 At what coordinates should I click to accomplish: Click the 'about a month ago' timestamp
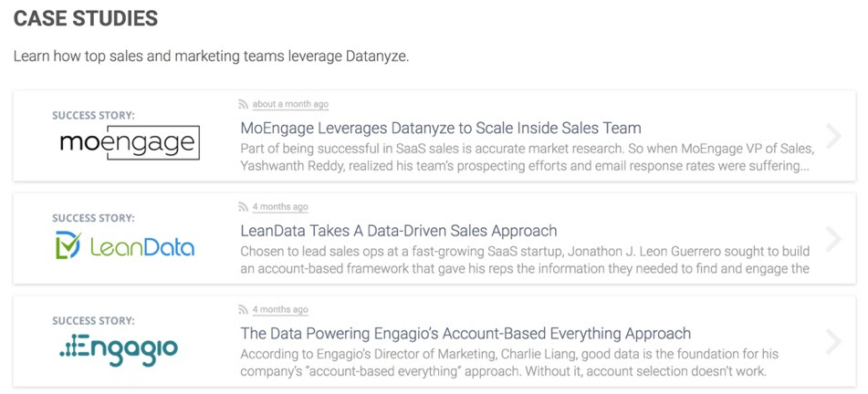click(x=290, y=104)
